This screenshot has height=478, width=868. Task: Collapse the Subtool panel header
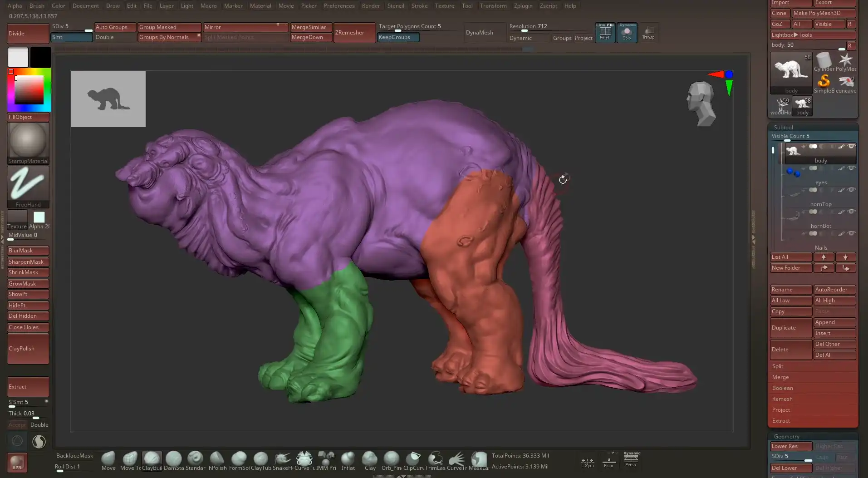point(783,127)
